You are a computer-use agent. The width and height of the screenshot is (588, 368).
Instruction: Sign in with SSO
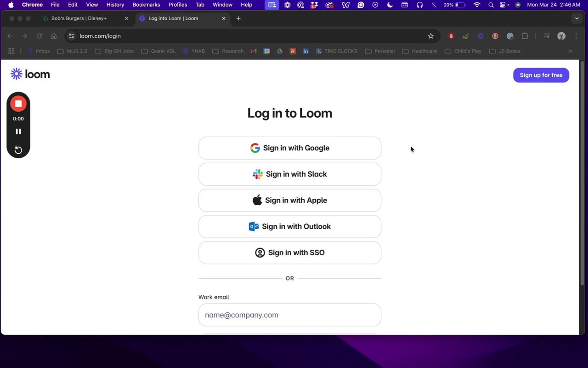pos(290,253)
